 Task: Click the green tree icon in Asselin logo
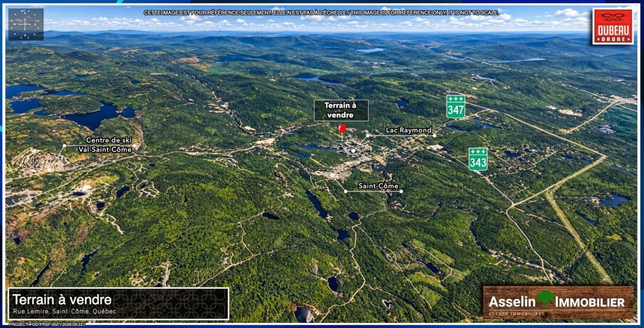click(545, 298)
